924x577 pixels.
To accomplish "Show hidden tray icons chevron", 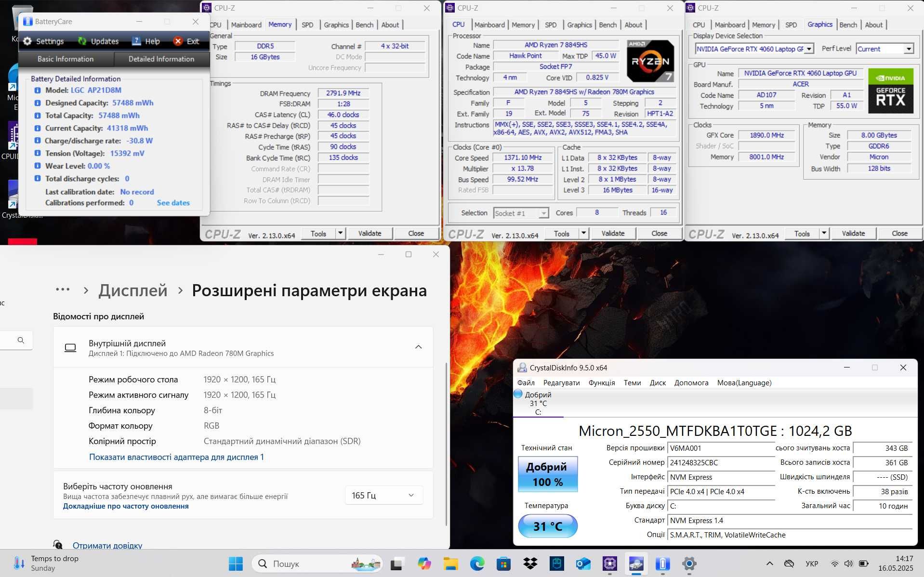I will 769,563.
